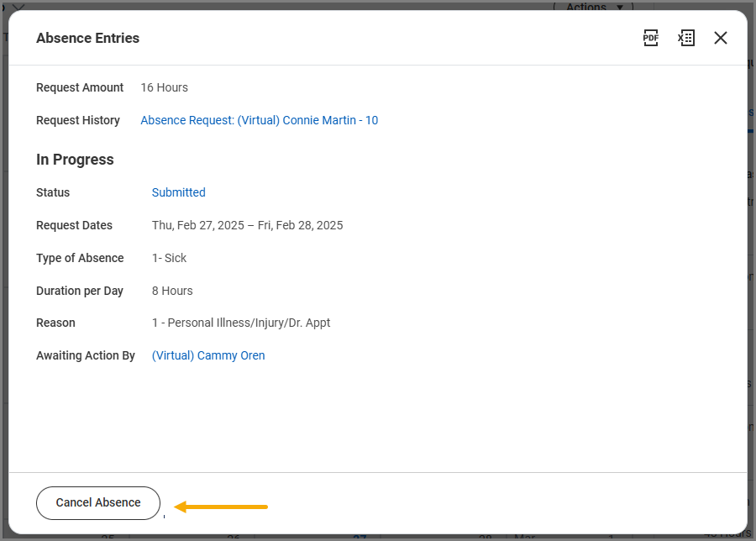Viewport: 756px width, 541px height.
Task: Click the "8 Hours" duration value
Action: (172, 291)
